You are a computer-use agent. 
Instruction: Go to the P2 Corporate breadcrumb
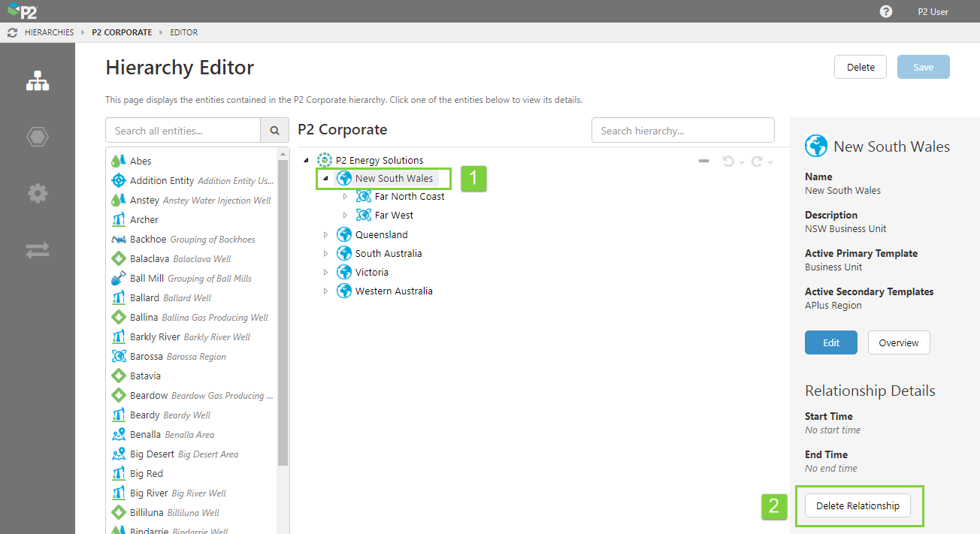click(122, 33)
